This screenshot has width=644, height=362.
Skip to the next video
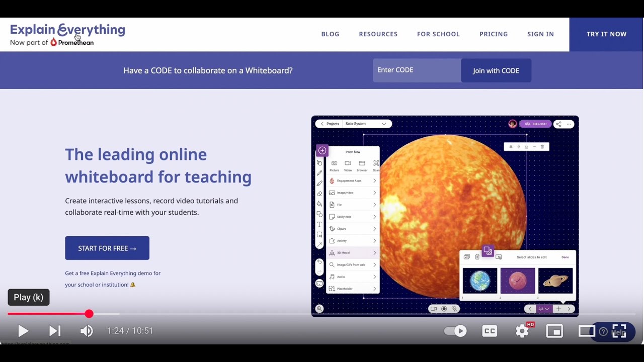coord(55,331)
